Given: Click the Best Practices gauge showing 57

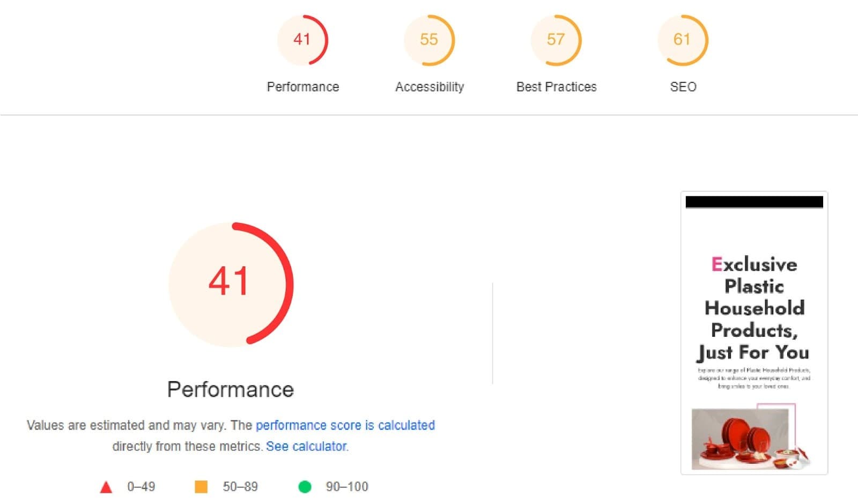Looking at the screenshot, I should 556,40.
